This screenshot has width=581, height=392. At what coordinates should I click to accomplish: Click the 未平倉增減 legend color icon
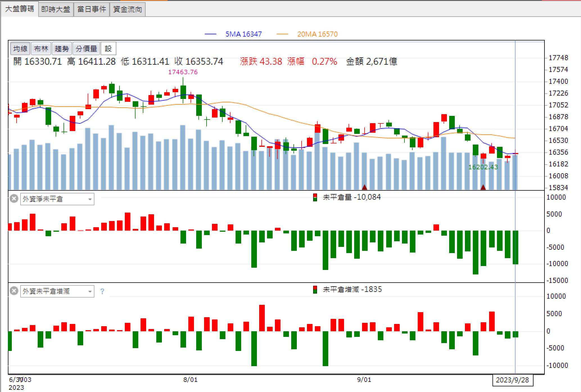[315, 290]
